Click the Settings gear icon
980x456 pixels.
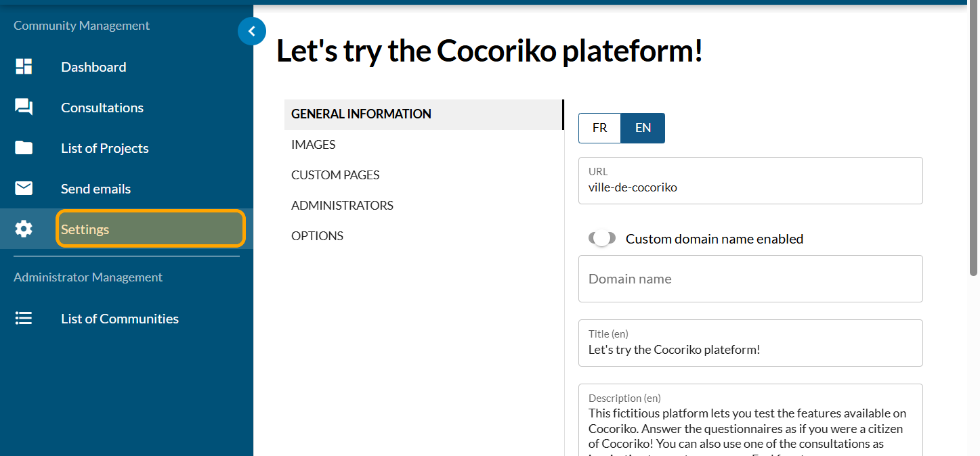click(24, 229)
